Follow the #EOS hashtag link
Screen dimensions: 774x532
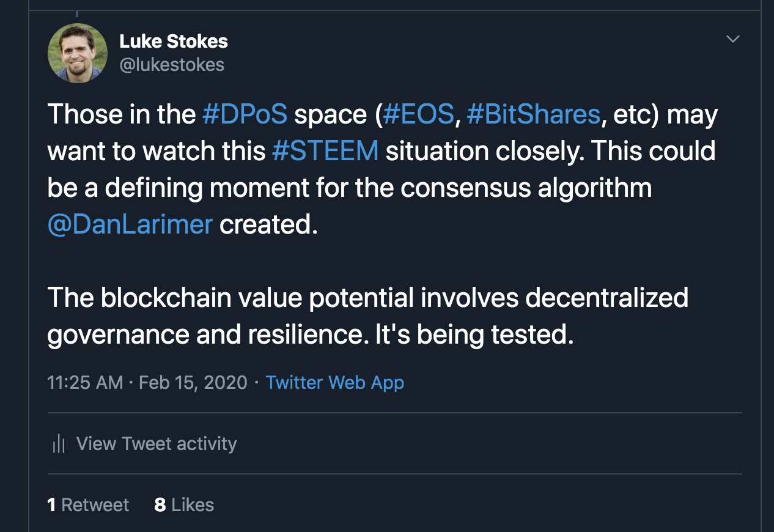[418, 115]
